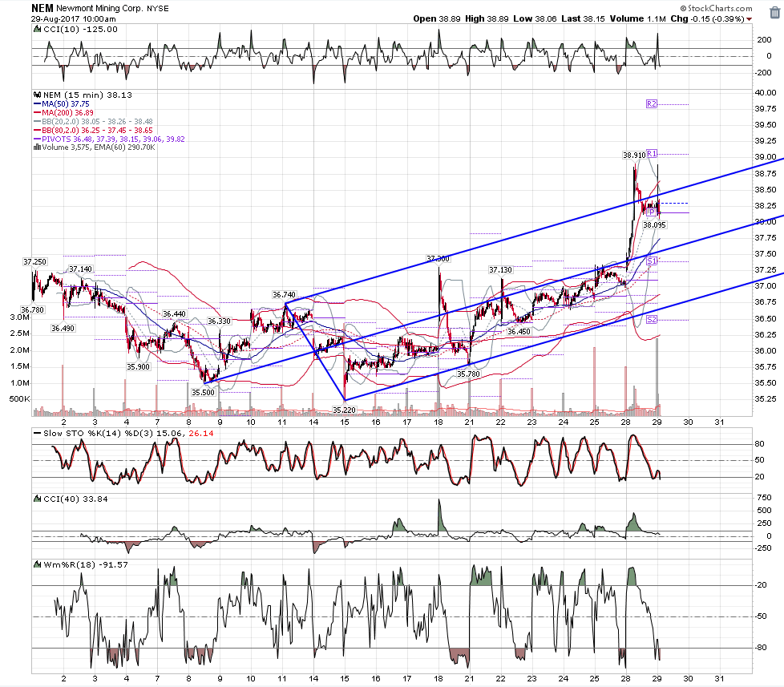Image resolution: width=784 pixels, height=687 pixels.
Task: Click the Volume 1.1M header value
Action: (637, 18)
